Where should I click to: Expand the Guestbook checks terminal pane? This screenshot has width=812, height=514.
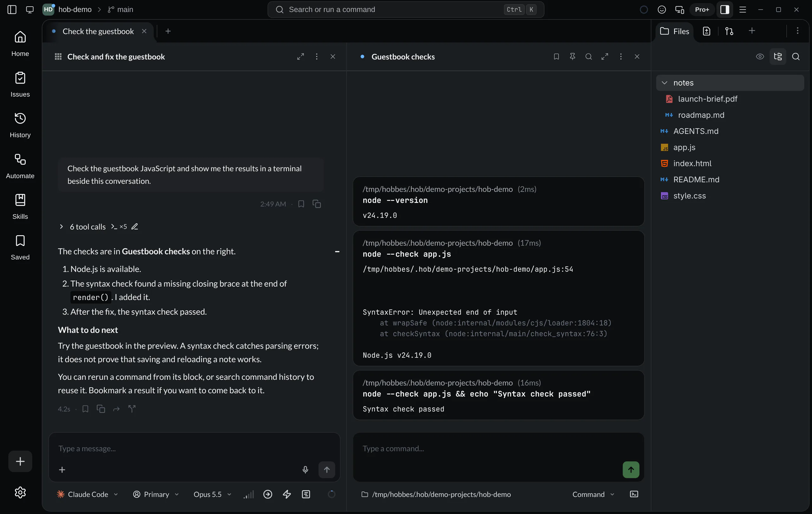click(605, 57)
